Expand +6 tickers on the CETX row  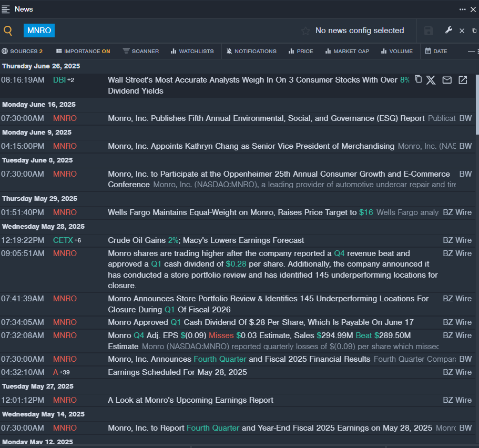[x=78, y=240]
